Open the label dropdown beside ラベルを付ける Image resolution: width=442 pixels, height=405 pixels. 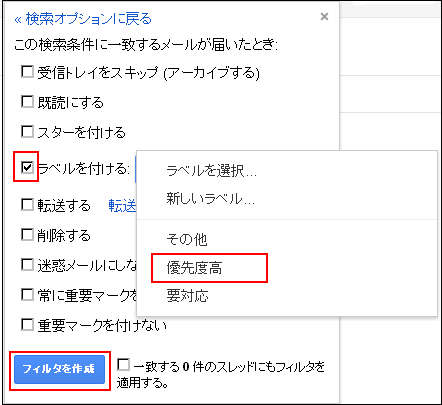click(x=135, y=169)
